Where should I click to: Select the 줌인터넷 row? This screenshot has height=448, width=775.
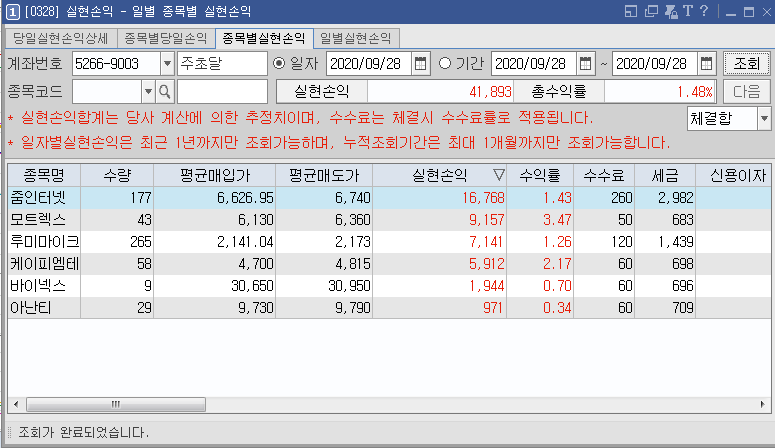coord(389,198)
